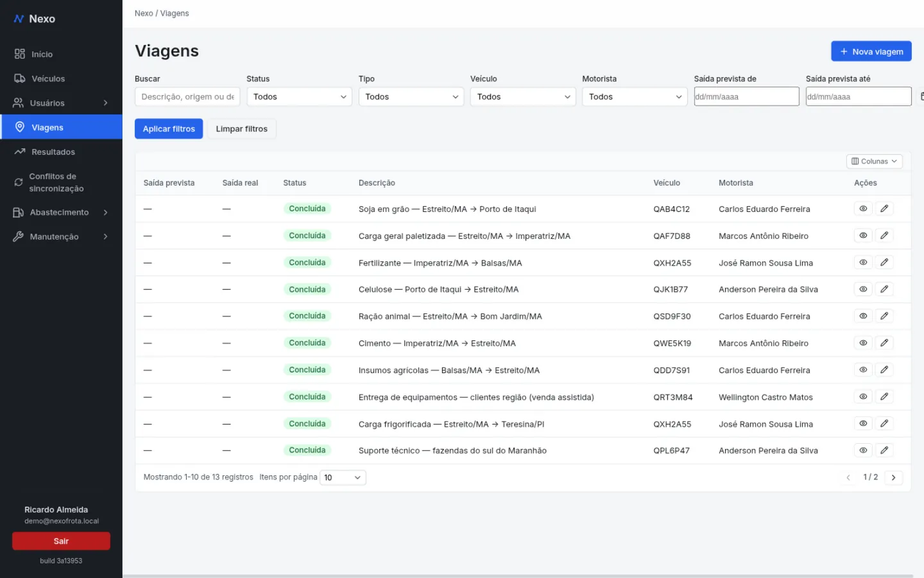Click the Nova viagem button

(x=871, y=51)
